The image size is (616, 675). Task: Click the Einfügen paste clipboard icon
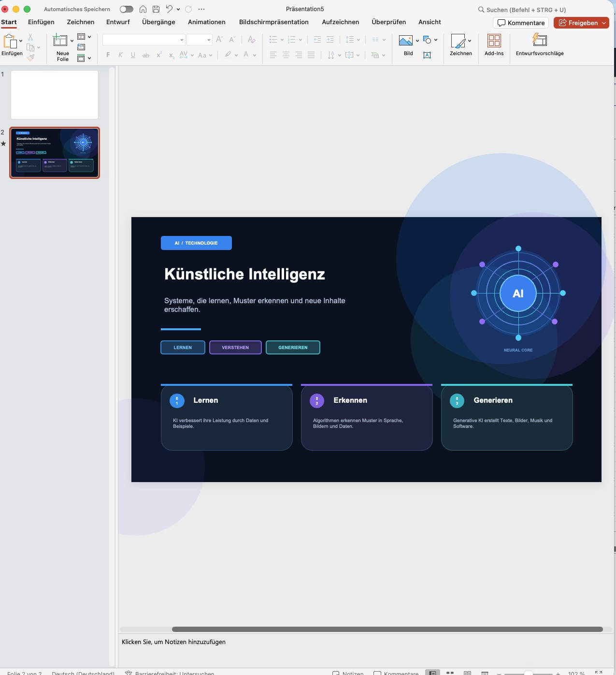10,42
